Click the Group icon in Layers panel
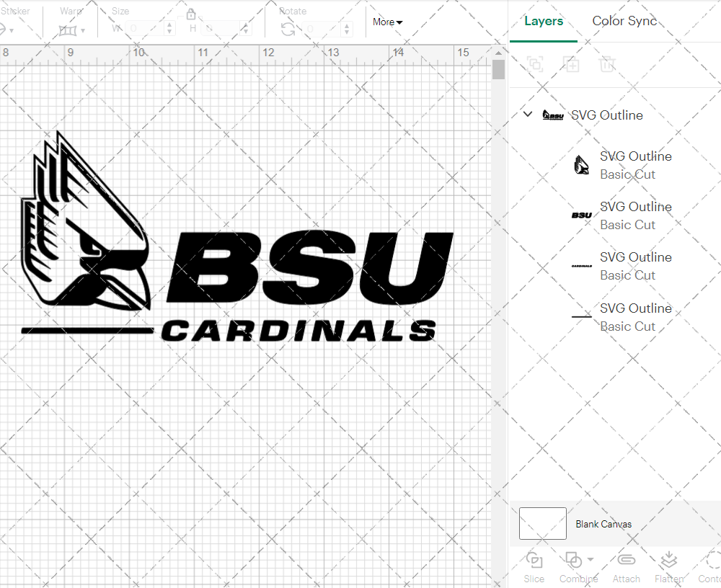The height and width of the screenshot is (588, 721). point(535,64)
